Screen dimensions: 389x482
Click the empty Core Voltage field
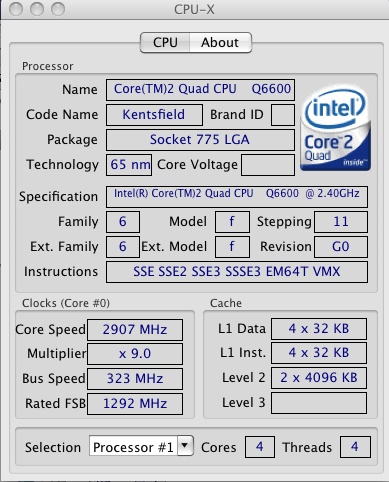point(268,165)
